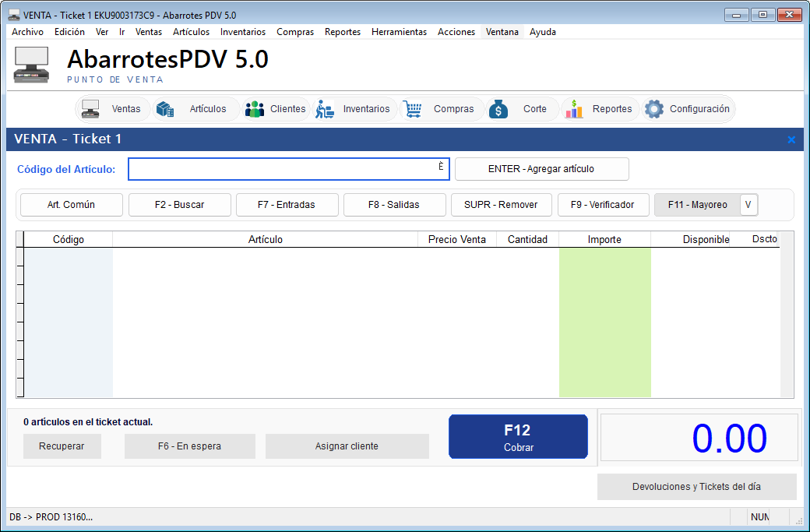Click the Inventarios hand truck icon

tap(325, 109)
